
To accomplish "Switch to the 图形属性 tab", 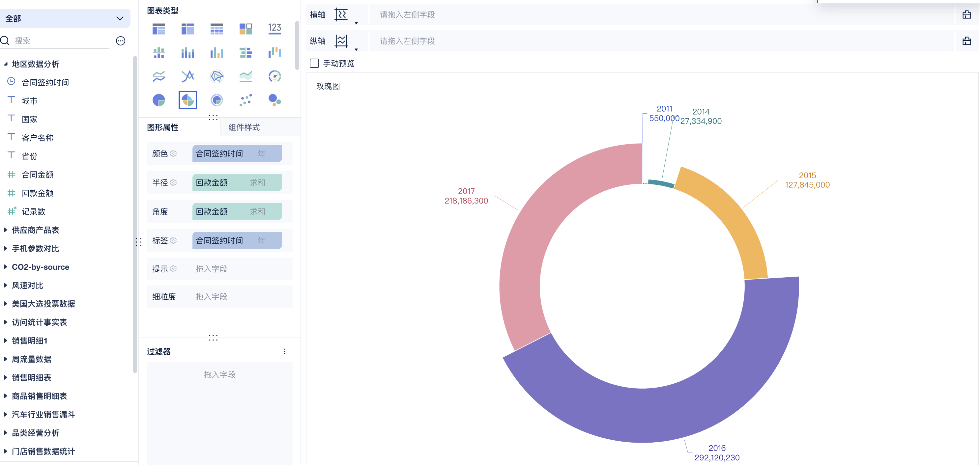I will [163, 127].
